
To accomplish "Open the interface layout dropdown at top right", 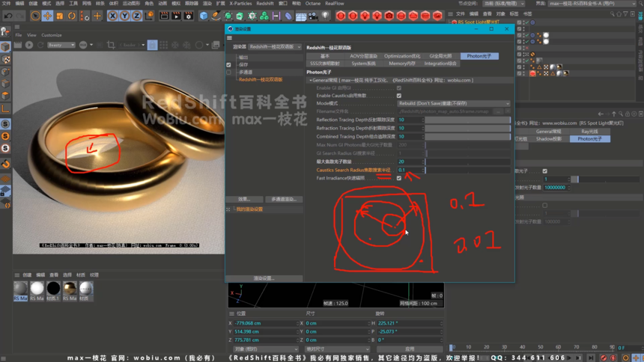I will (592, 3).
